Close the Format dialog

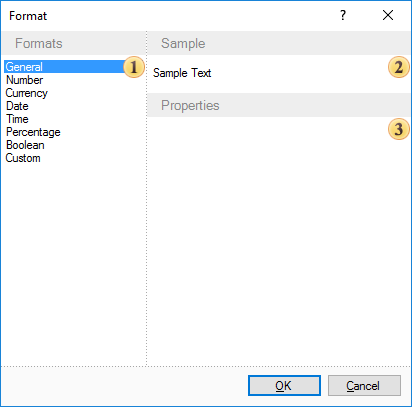tap(388, 15)
